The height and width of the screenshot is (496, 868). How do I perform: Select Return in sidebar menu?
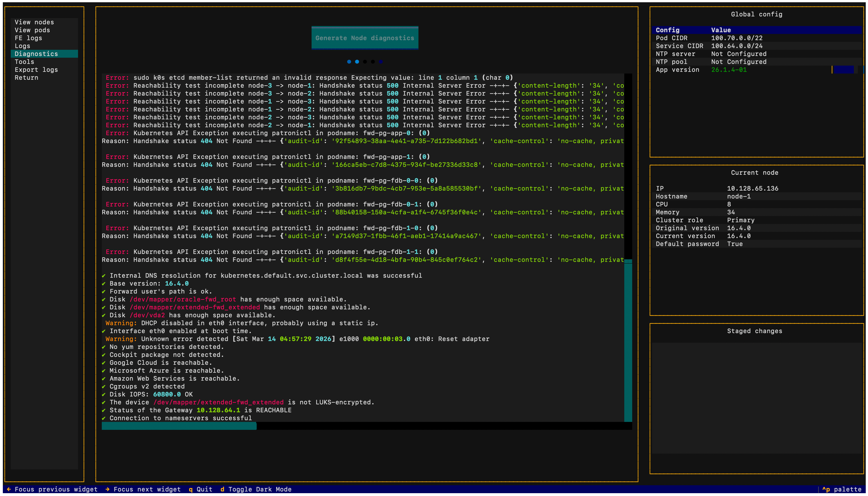pyautogui.click(x=44, y=78)
